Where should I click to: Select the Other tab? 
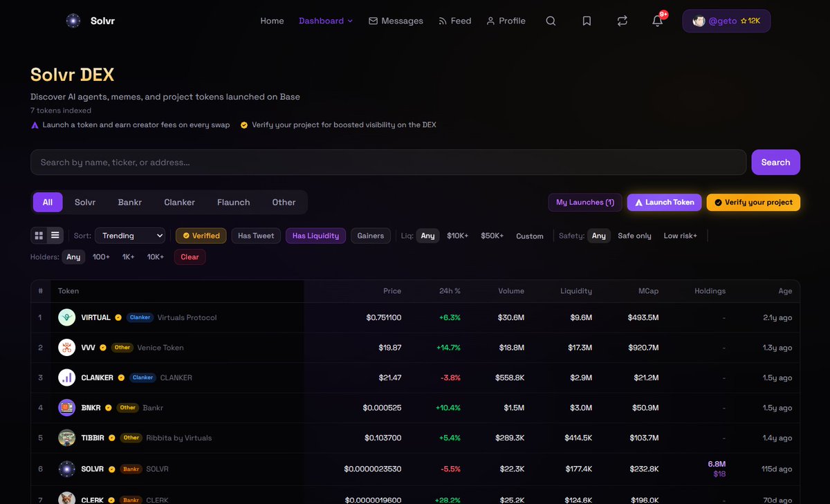[284, 202]
